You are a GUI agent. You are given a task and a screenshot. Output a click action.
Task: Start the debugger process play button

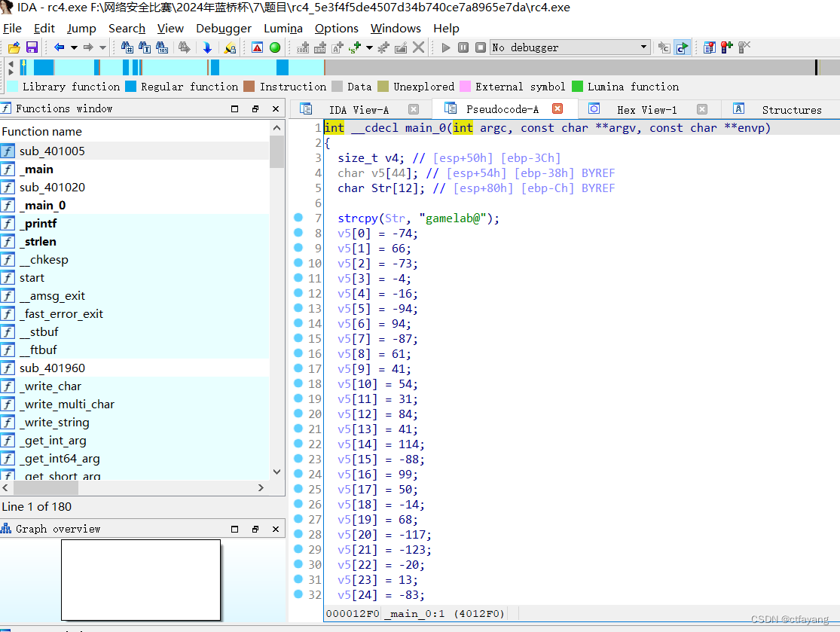tap(446, 47)
